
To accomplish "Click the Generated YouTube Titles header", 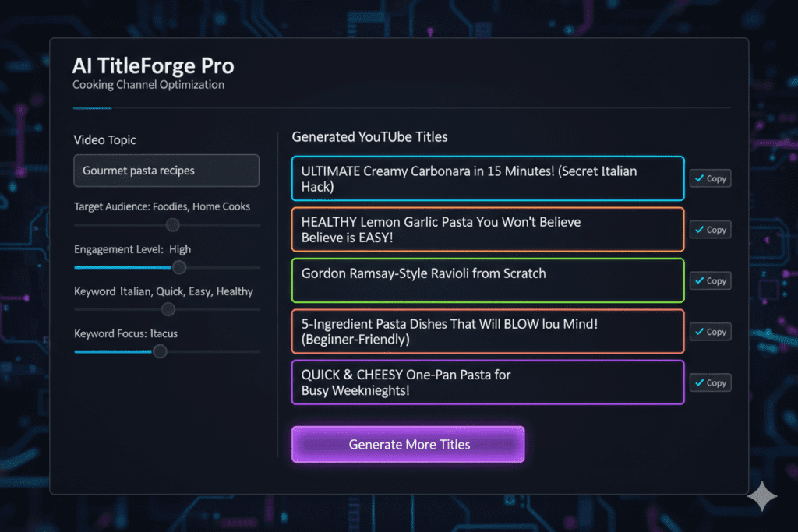I will [369, 136].
